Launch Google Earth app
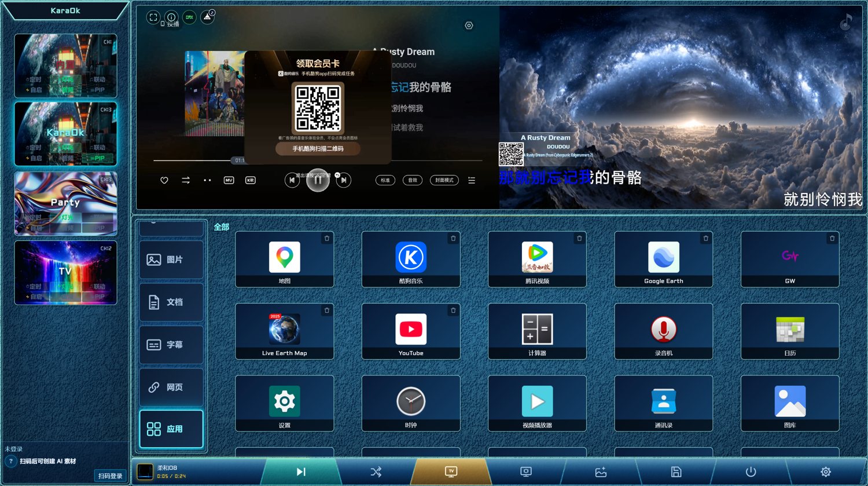Image resolution: width=868 pixels, height=486 pixels. point(664,260)
